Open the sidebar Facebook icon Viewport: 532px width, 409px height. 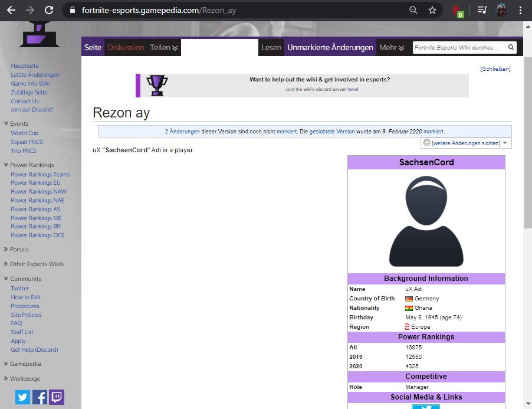[40, 397]
